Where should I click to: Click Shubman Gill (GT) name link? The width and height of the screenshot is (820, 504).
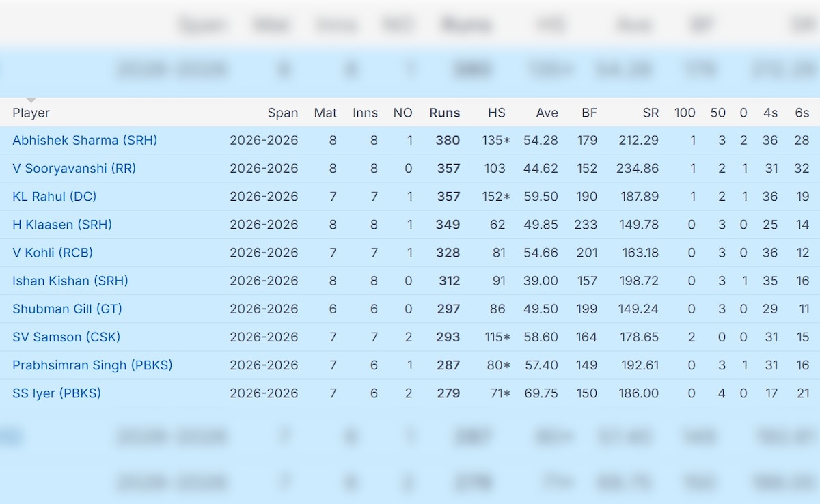[x=67, y=309]
